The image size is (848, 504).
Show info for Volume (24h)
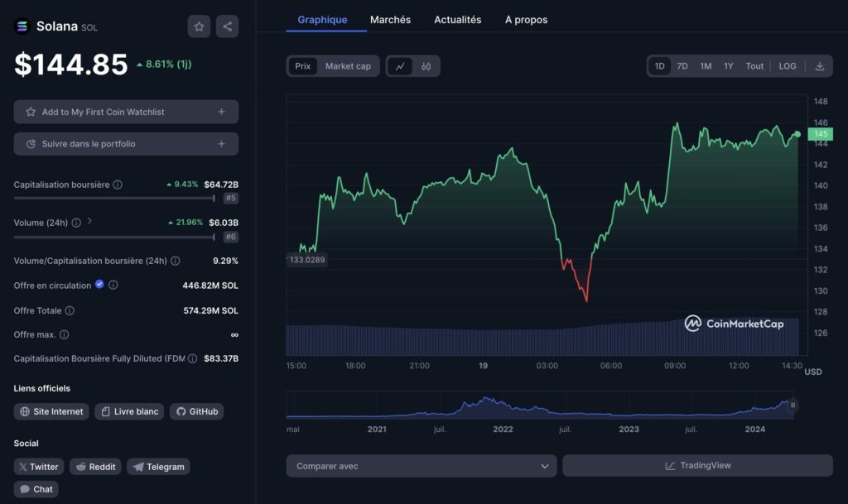pyautogui.click(x=76, y=223)
